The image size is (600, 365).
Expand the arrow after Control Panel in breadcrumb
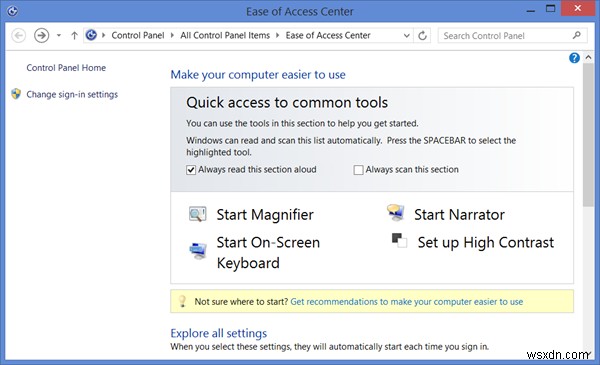point(172,35)
